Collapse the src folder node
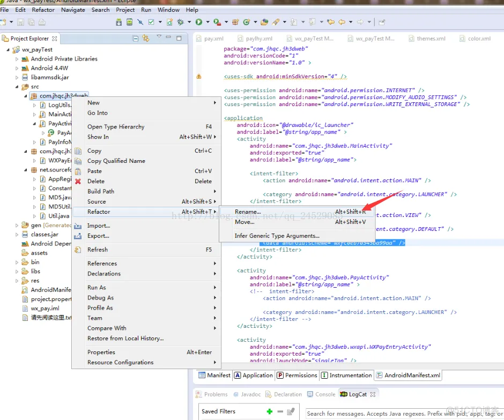The height and width of the screenshot is (420, 504). point(17,87)
